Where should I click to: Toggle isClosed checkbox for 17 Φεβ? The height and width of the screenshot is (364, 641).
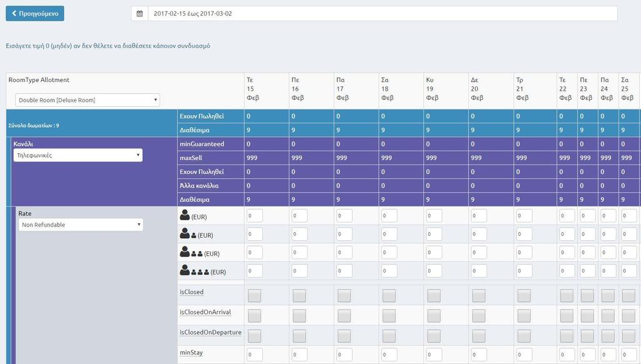click(x=344, y=295)
